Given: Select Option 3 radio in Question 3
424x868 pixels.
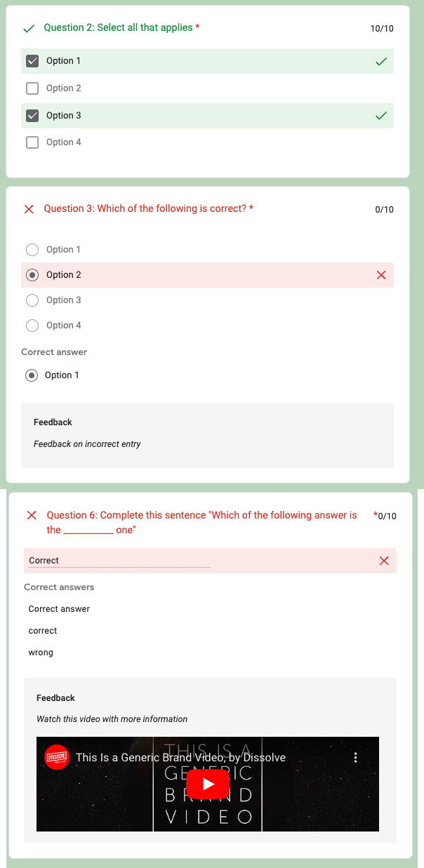Looking at the screenshot, I should [32, 300].
